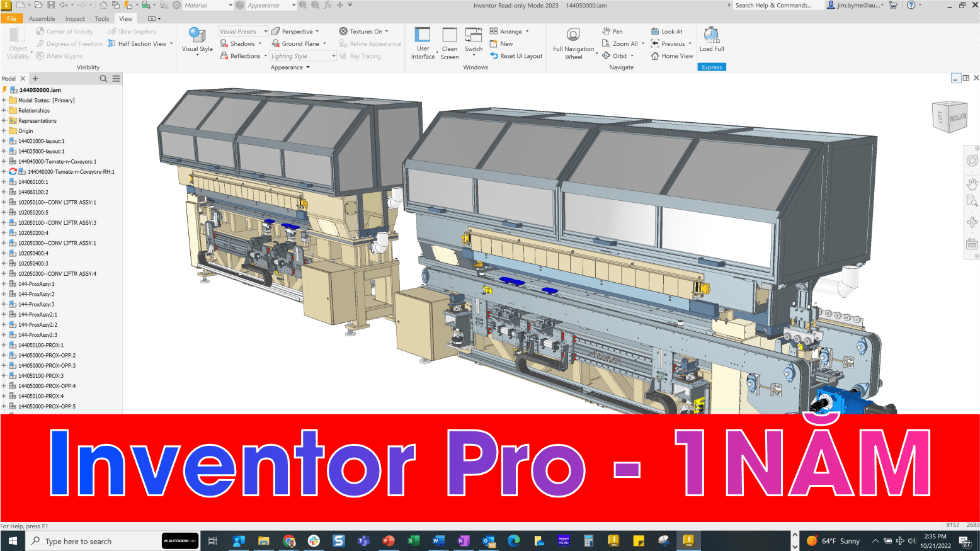Select the View ribbon tab
The width and height of the screenshot is (980, 551).
126,19
